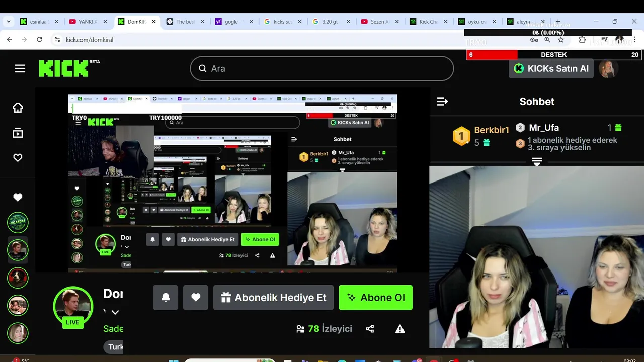The height and width of the screenshot is (362, 644).
Task: Click Berkbir1's gold rank 1 badge
Action: coord(461,136)
